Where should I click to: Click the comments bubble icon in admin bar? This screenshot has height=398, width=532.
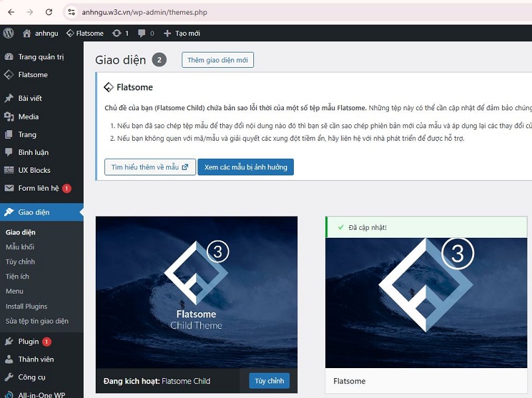pos(142,33)
